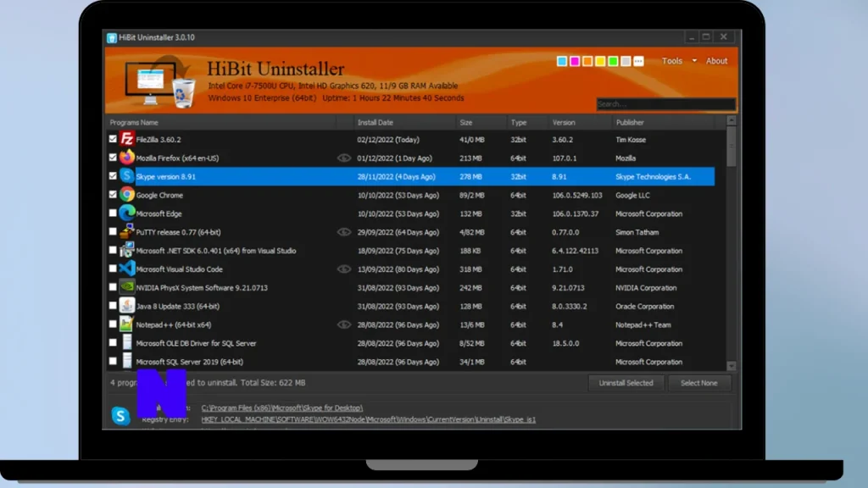Click the eye icon on Mozilla Firefox row
The image size is (868, 488).
(344, 158)
